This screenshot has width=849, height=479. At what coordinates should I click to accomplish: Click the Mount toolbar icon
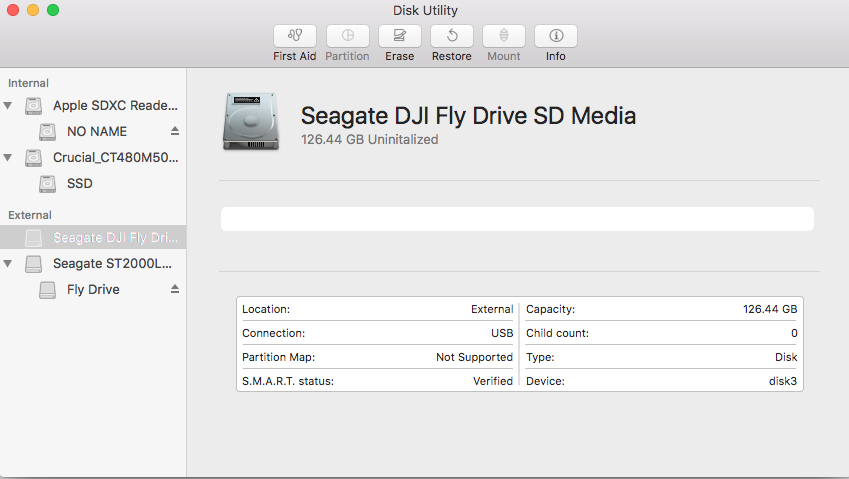(504, 36)
